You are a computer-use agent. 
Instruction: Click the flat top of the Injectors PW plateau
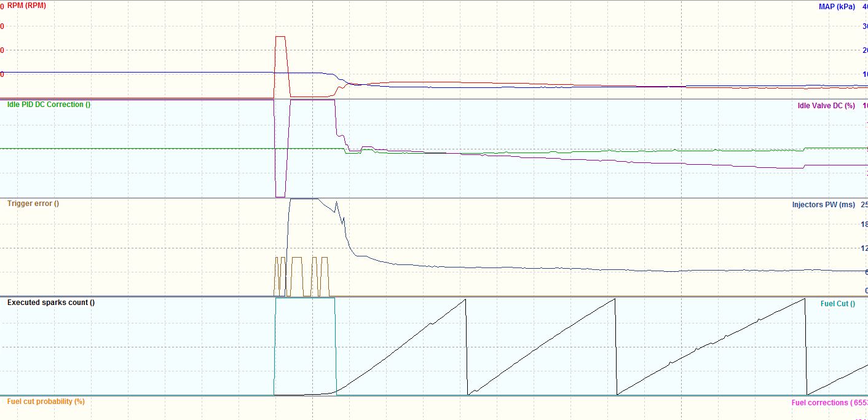click(x=304, y=199)
